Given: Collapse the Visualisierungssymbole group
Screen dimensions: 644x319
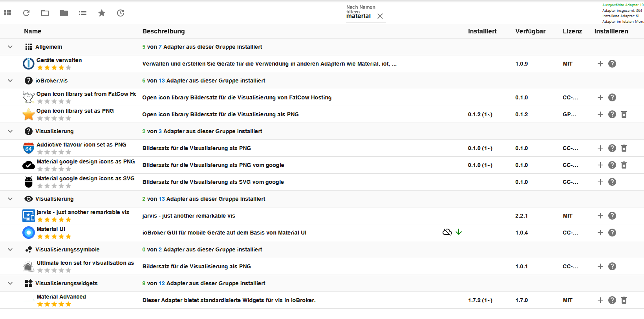Looking at the screenshot, I should click(x=10, y=249).
